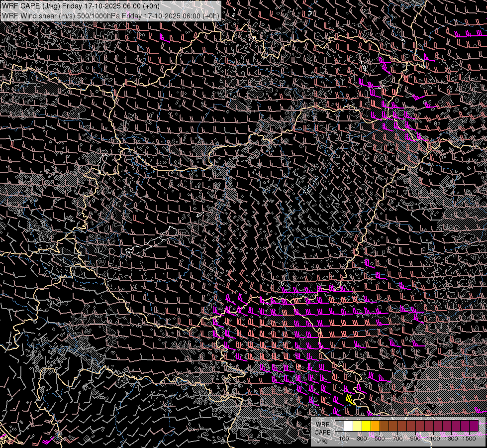The width and height of the screenshot is (487, 448).
Task: Click the 300 legend scale label
Action: coord(362,439)
